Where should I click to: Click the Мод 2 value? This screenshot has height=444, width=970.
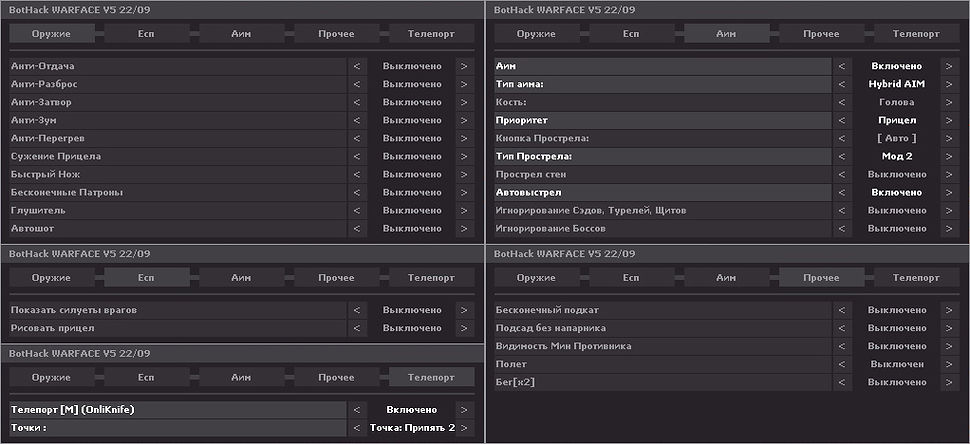896,156
